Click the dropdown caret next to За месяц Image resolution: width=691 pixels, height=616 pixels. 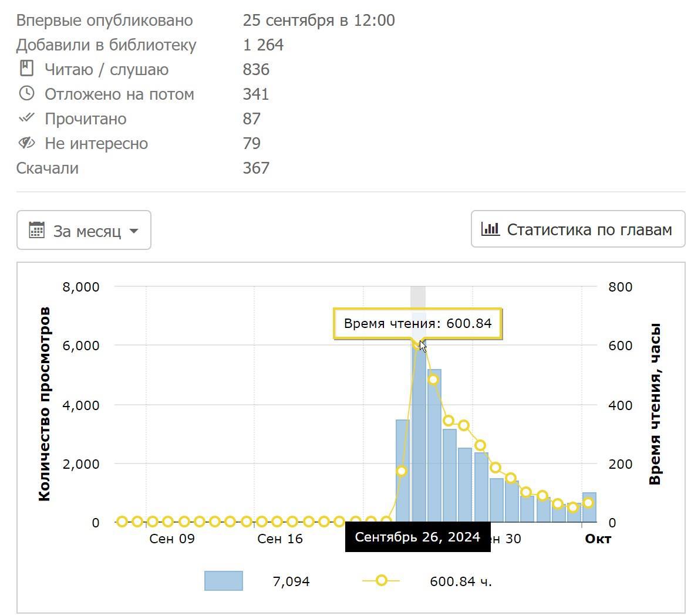pyautogui.click(x=134, y=231)
